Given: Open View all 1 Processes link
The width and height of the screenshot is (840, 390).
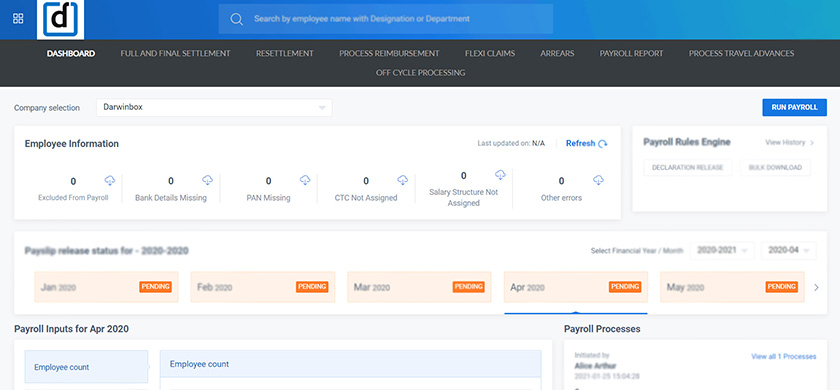Looking at the screenshot, I should (x=784, y=356).
